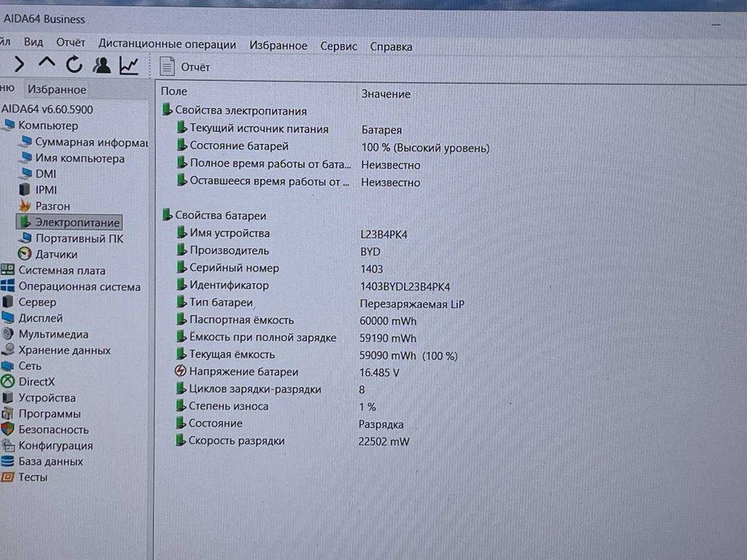Open the Отчёт menu in menu bar
Image resolution: width=747 pixels, height=560 pixels.
pos(70,42)
